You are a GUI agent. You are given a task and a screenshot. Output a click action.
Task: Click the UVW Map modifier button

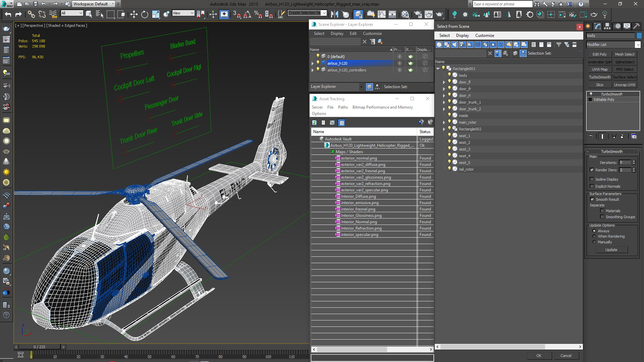click(x=599, y=69)
